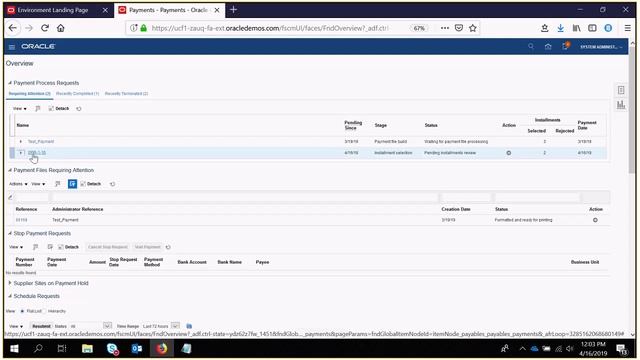640x360 pixels.
Task: Open the Status dropdown in Schedule Requests
Action: tap(107, 326)
